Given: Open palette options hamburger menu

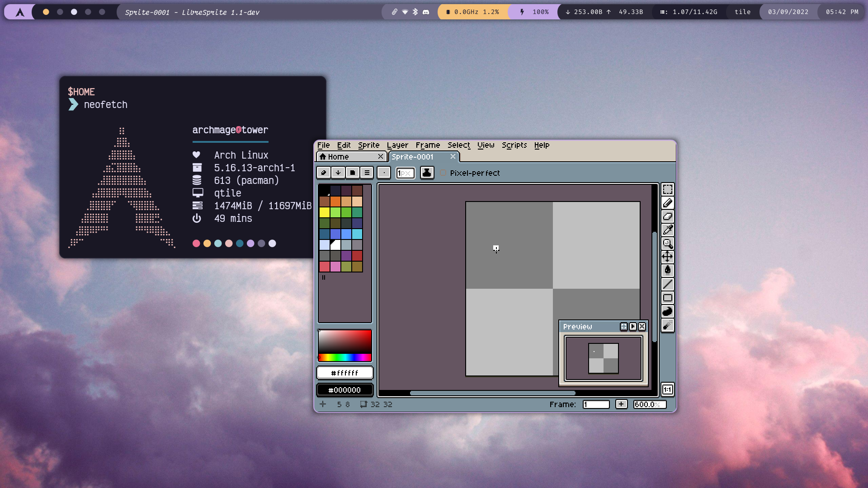Looking at the screenshot, I should pos(367,173).
